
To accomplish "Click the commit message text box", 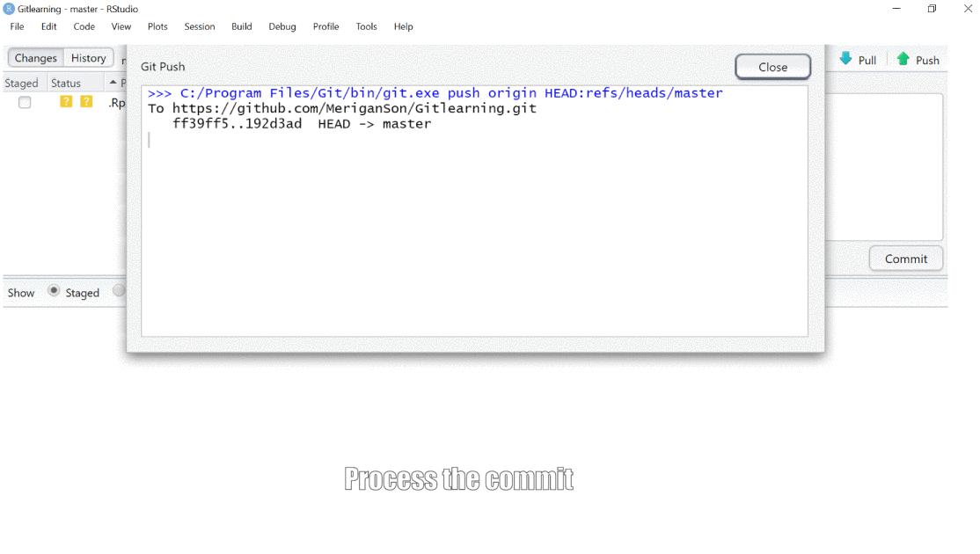I will pos(884,167).
